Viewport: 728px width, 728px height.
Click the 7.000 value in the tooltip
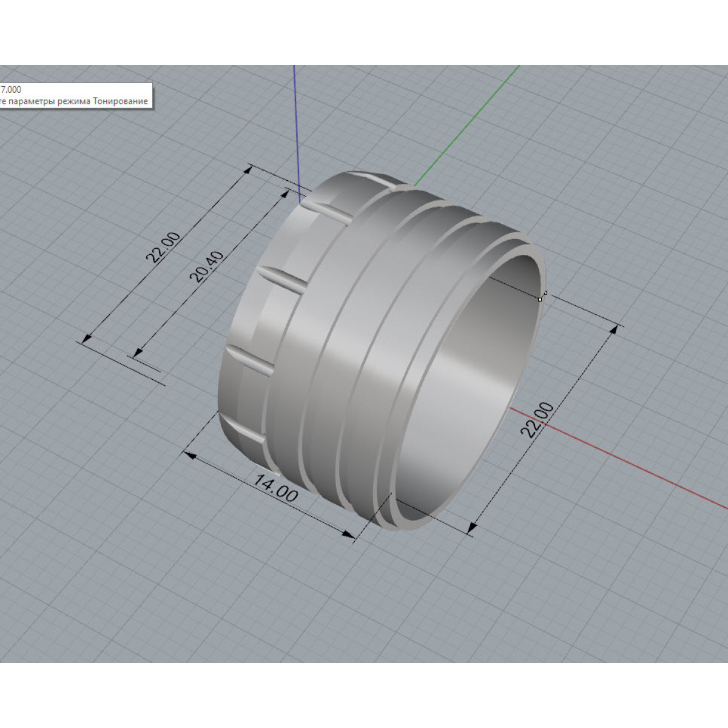click(x=11, y=90)
